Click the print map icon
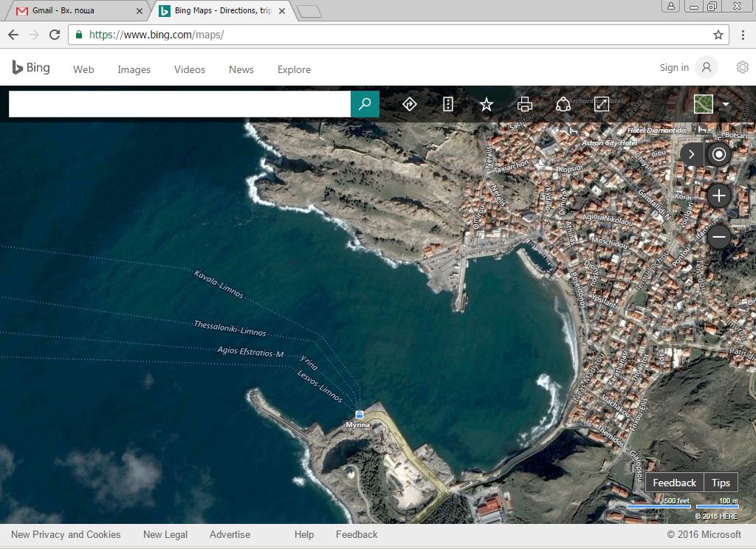Image resolution: width=756 pixels, height=549 pixels. (x=525, y=104)
